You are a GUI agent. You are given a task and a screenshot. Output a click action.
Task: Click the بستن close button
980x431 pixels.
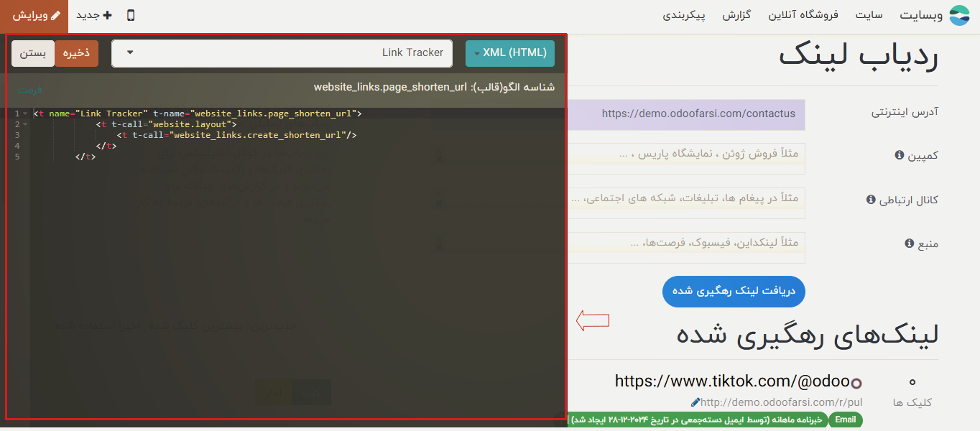click(33, 53)
